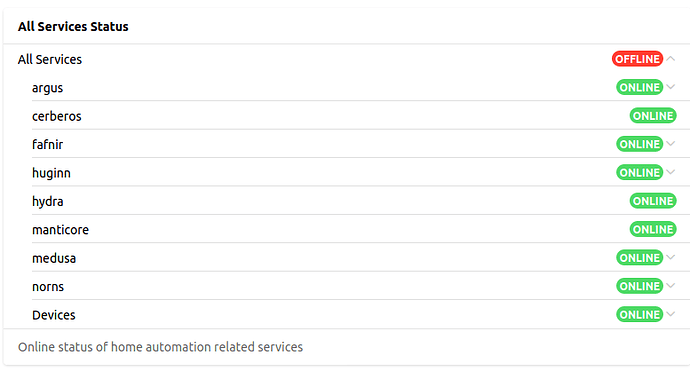This screenshot has width=690, height=371.
Task: Collapse the All Services group chevron
Action: coord(671,59)
